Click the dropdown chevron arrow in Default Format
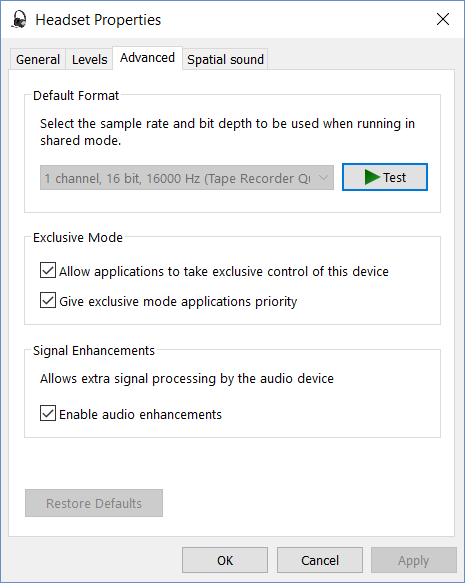This screenshot has height=583, width=465. (323, 178)
